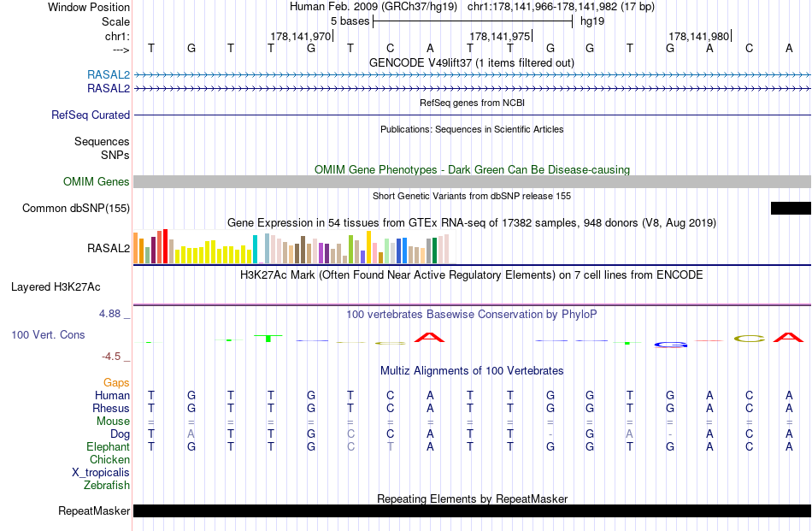This screenshot has width=812, height=531.
Task: Click the OMIM Gene Phenotypes track title
Action: 472,169
